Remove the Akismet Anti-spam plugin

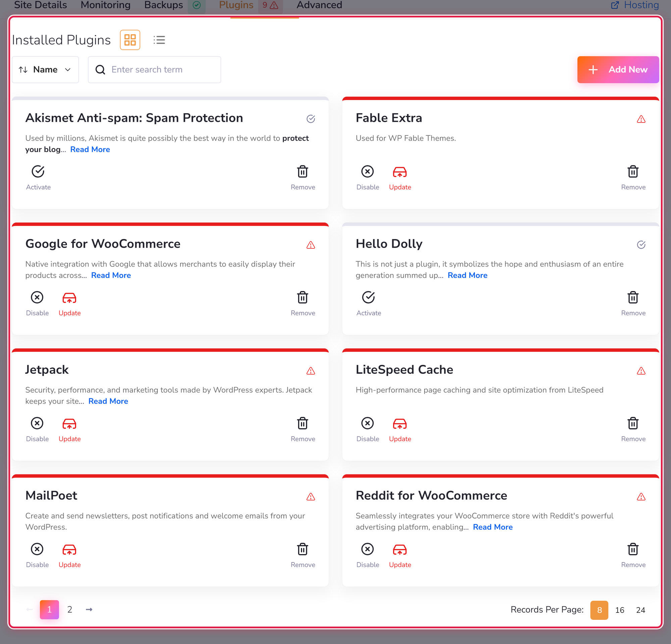[303, 178]
